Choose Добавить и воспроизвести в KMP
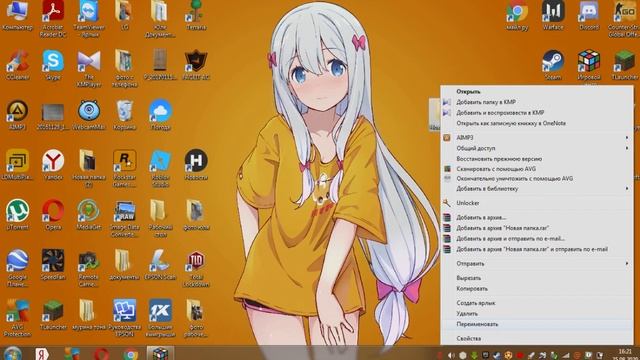Viewport: 640px width, 360px height. [537, 113]
